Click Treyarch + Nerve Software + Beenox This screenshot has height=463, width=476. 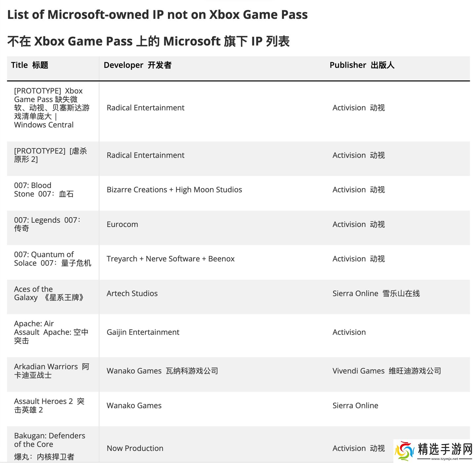click(171, 259)
